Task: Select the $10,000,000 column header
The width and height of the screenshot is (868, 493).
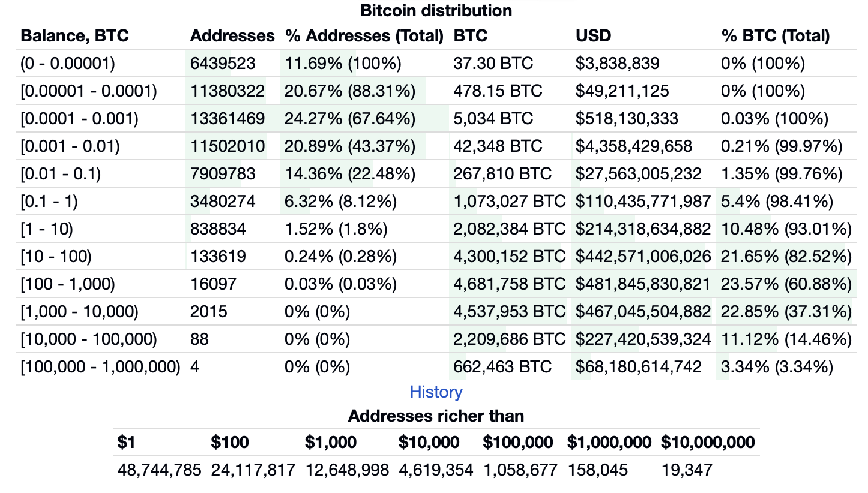Action: tap(708, 443)
